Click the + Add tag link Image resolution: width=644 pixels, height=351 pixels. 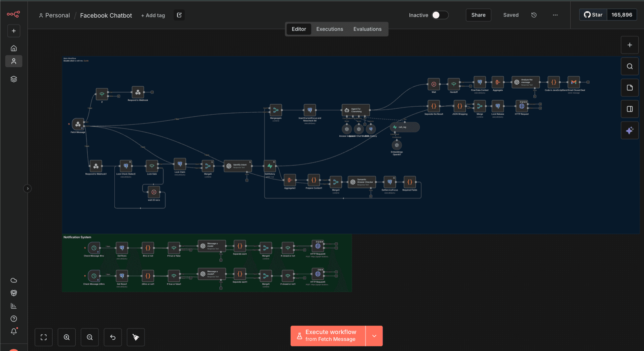[153, 15]
